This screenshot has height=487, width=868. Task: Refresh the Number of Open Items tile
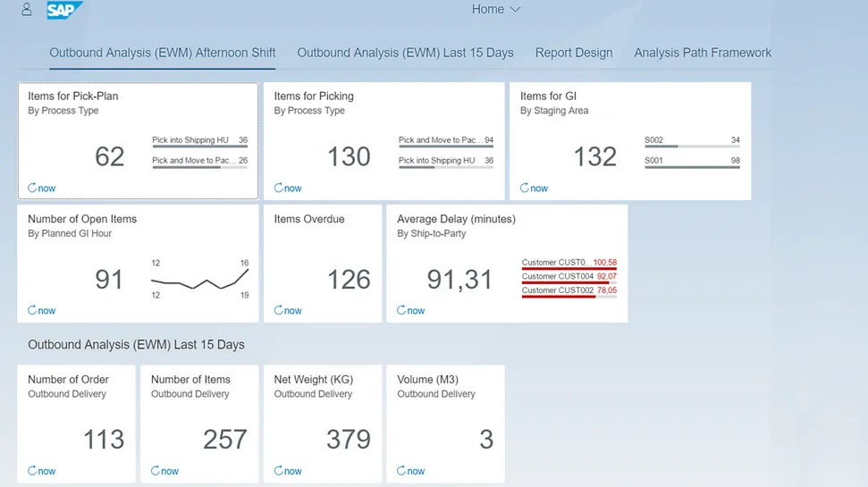pyautogui.click(x=41, y=311)
